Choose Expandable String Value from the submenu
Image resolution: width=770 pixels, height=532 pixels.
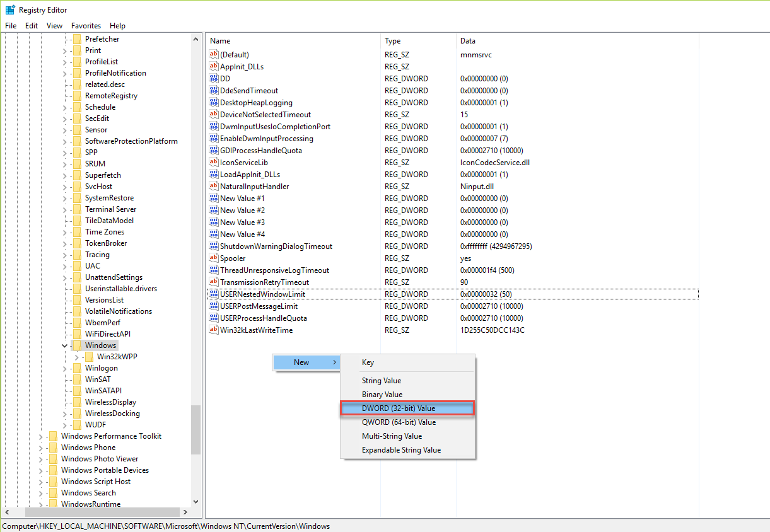(407, 450)
